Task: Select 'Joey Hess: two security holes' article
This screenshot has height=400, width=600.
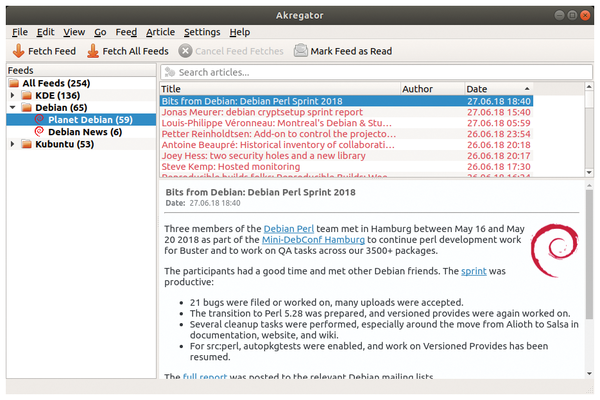Action: tap(346, 156)
